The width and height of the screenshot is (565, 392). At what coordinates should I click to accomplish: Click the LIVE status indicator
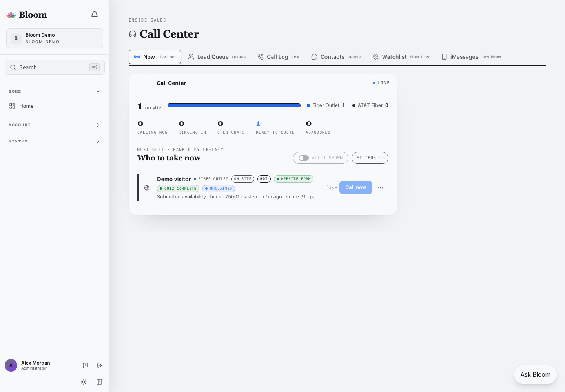pyautogui.click(x=381, y=83)
